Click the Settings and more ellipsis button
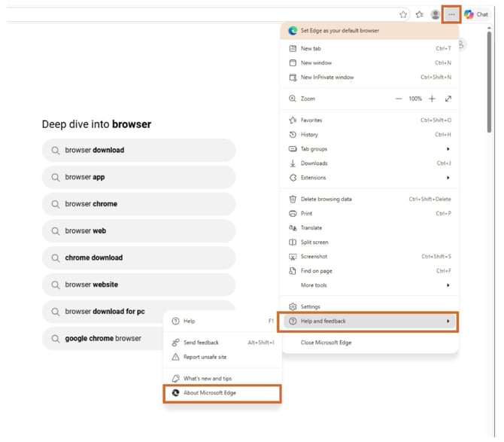The image size is (504, 442). 451,14
